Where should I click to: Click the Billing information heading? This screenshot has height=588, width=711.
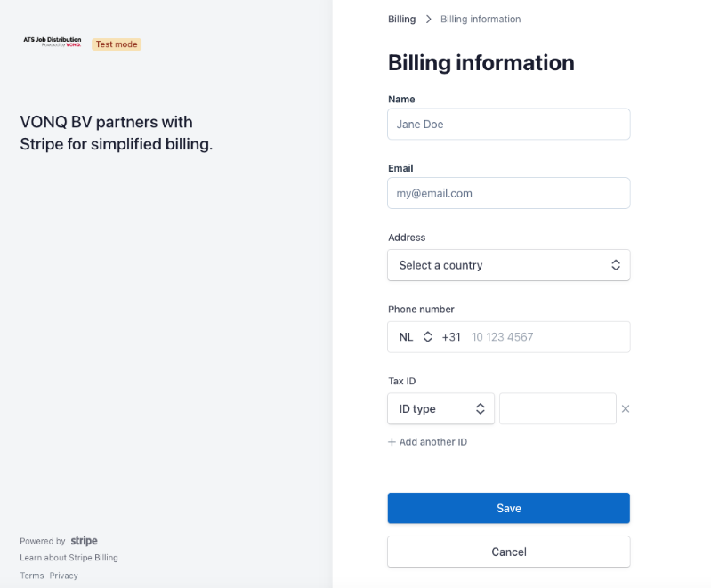click(x=481, y=62)
